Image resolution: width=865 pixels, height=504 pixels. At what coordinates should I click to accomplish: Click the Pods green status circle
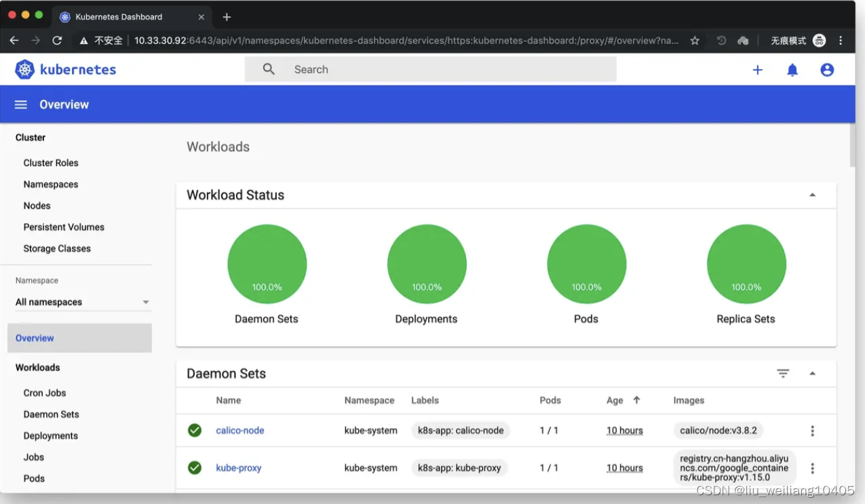(587, 264)
